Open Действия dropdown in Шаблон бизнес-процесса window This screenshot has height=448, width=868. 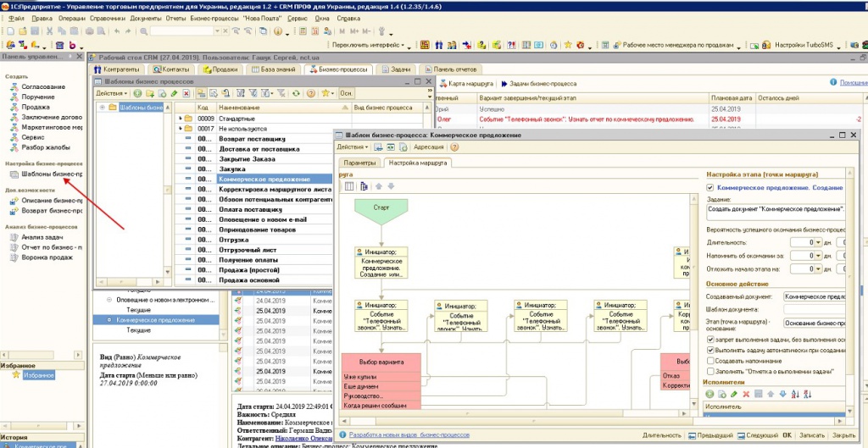coord(353,147)
